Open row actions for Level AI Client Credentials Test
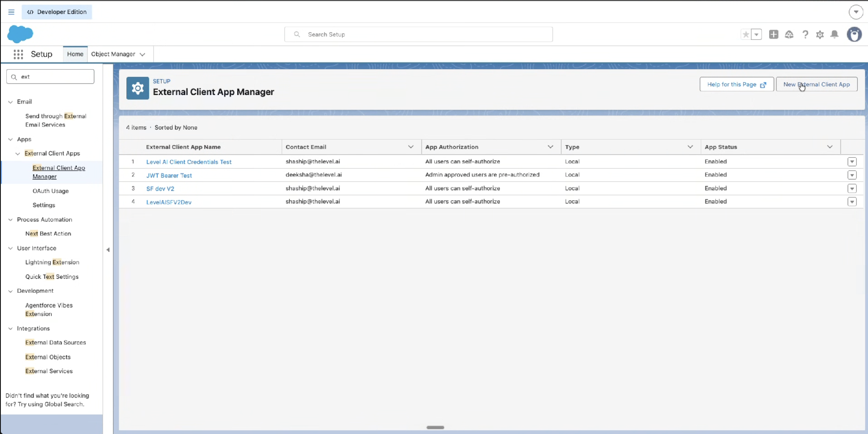The image size is (868, 434). (852, 162)
